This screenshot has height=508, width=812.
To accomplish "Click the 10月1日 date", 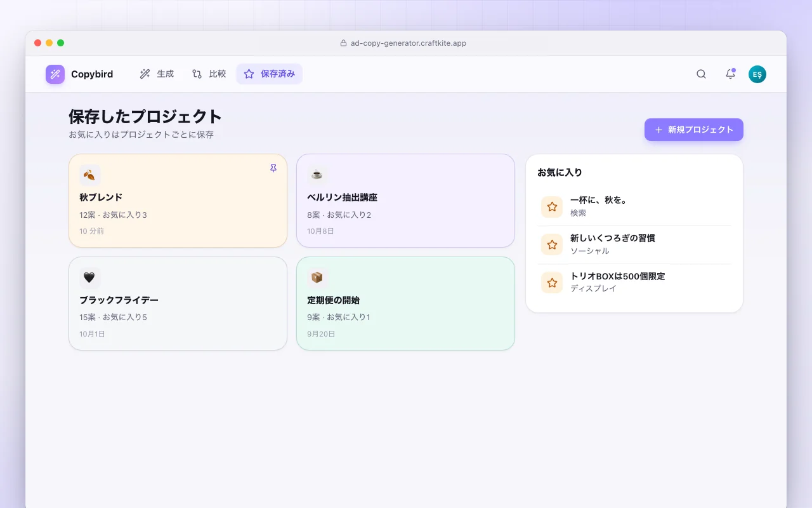I will tap(93, 333).
